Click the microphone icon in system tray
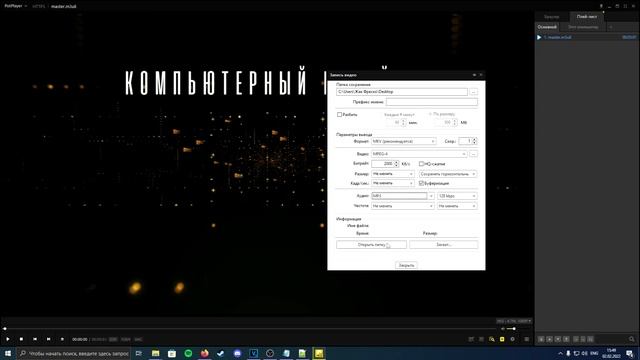 (x=568, y=353)
